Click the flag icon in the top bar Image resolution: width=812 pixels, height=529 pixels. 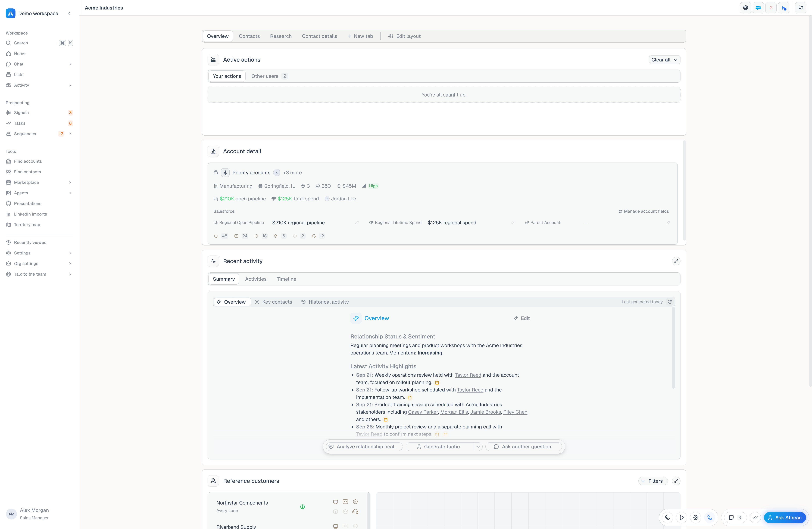tap(801, 8)
